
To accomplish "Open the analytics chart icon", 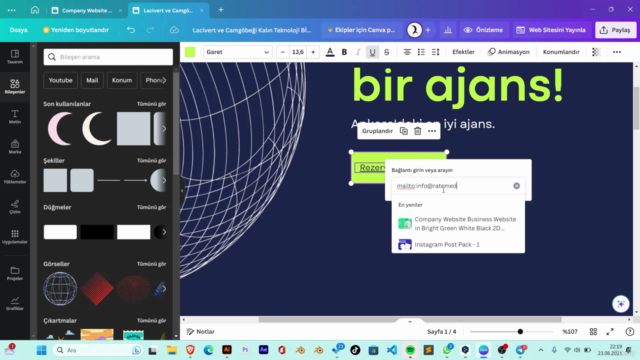I will point(448,30).
